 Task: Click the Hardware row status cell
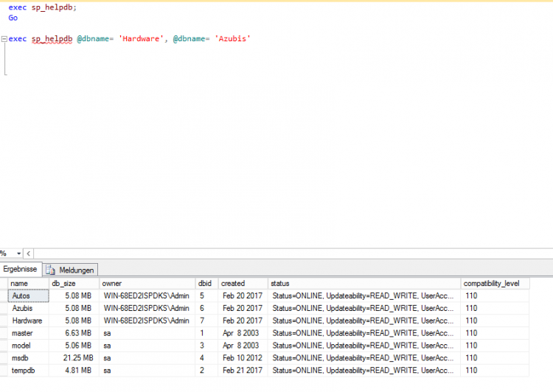tap(364, 321)
